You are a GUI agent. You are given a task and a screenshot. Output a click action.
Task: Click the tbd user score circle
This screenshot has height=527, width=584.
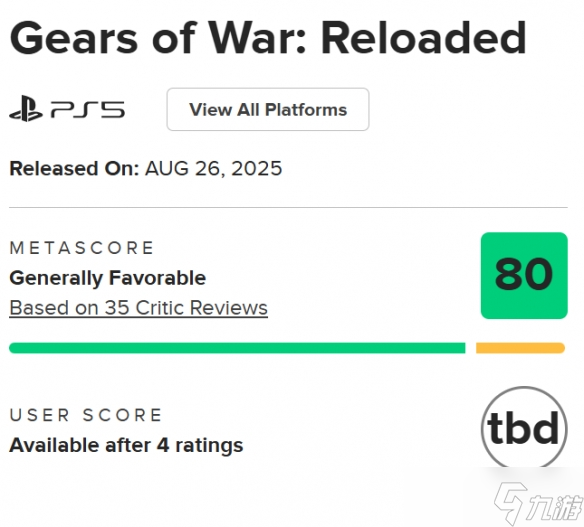click(x=524, y=429)
